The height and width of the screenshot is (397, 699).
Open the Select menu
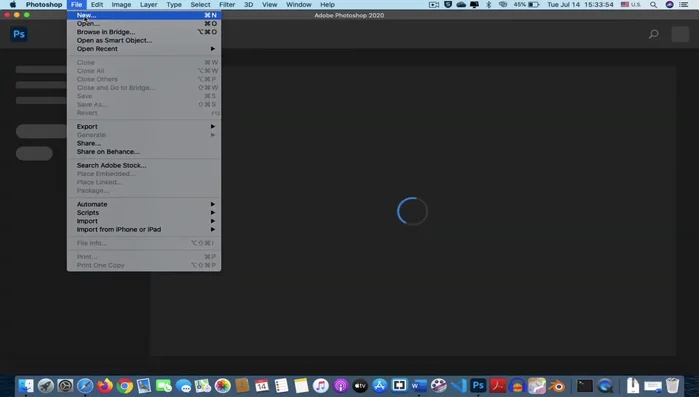200,4
